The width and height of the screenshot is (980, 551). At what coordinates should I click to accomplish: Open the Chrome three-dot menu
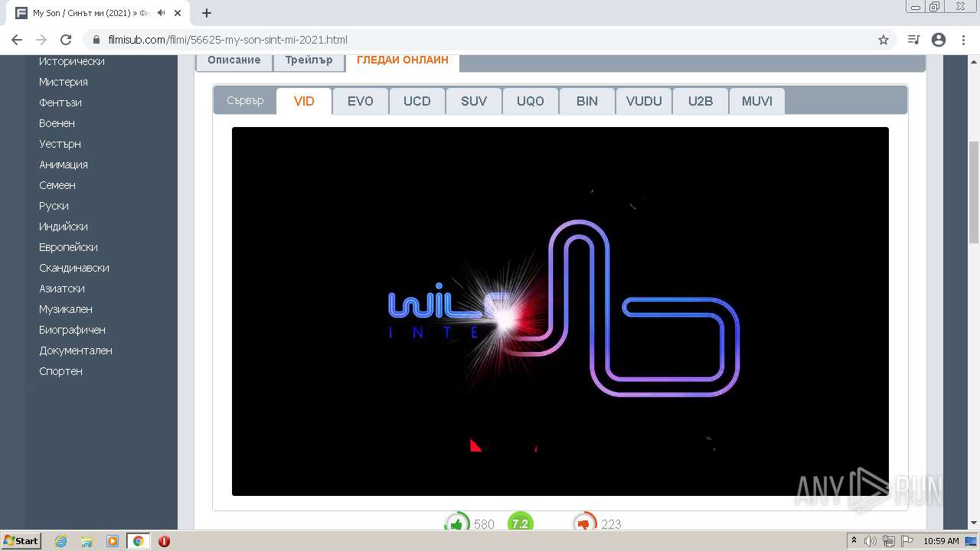pos(963,40)
